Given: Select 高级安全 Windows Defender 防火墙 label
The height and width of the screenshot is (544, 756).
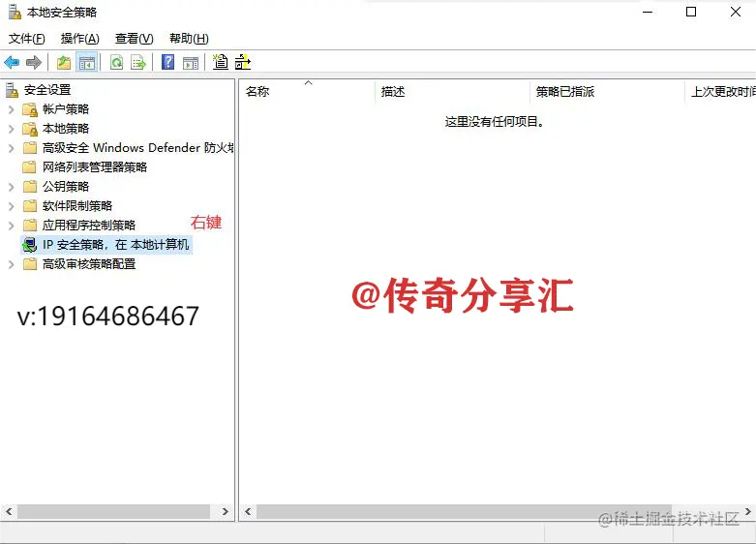Looking at the screenshot, I should pos(137,148).
